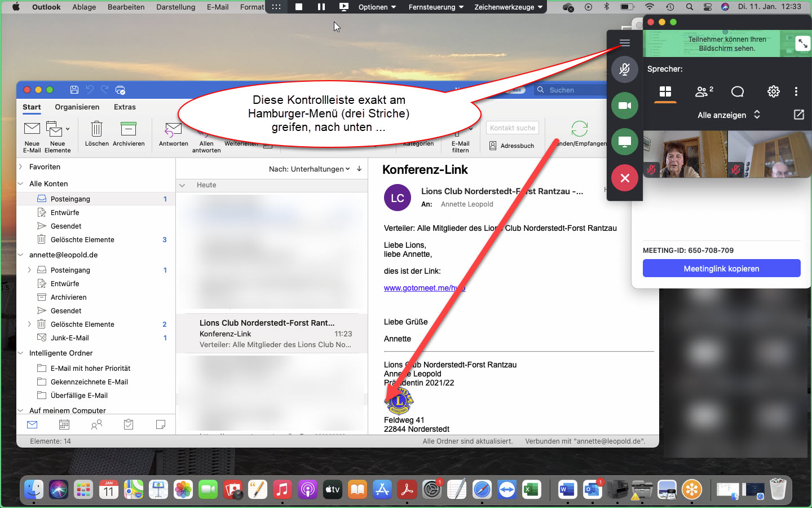This screenshot has width=812, height=508.
Task: Click the Adressbuch button
Action: [511, 146]
